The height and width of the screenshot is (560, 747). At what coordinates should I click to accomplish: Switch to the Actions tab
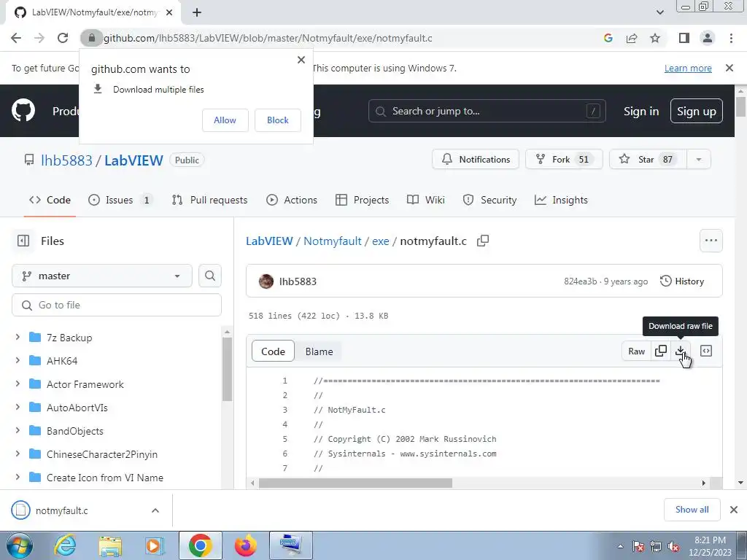tap(292, 200)
